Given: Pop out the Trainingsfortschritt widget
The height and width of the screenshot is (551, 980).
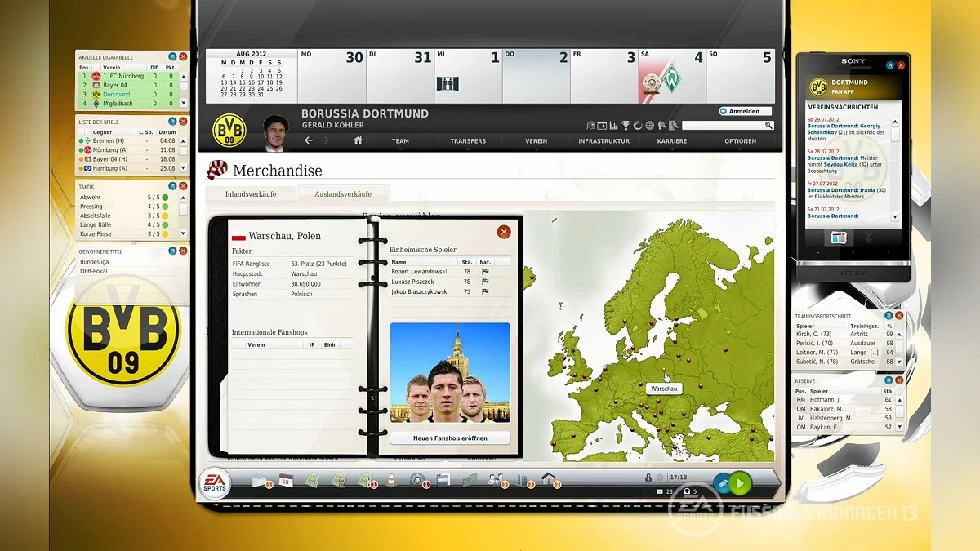Looking at the screenshot, I should tap(889, 315).
